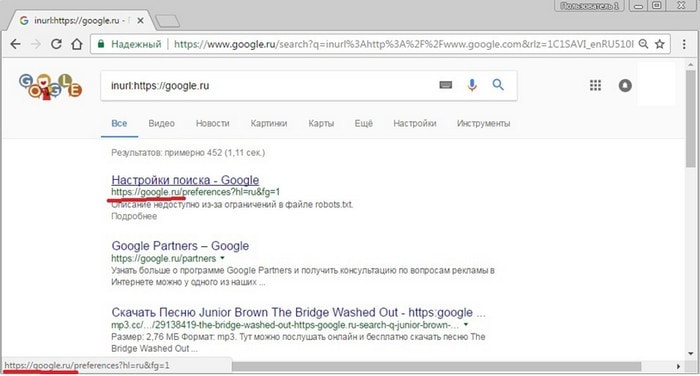Expand dropdown arrow next to google.ru/partners
This screenshot has height=376, width=700.
coord(222,258)
